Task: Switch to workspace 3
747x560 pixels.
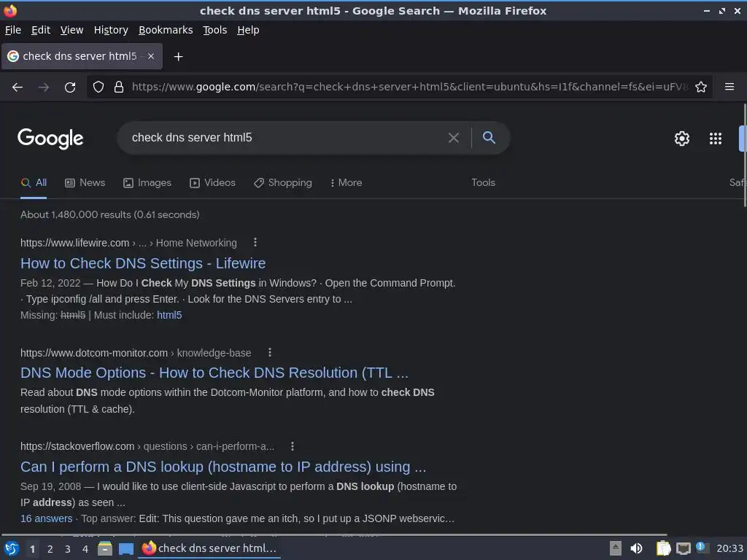Action: (x=68, y=549)
